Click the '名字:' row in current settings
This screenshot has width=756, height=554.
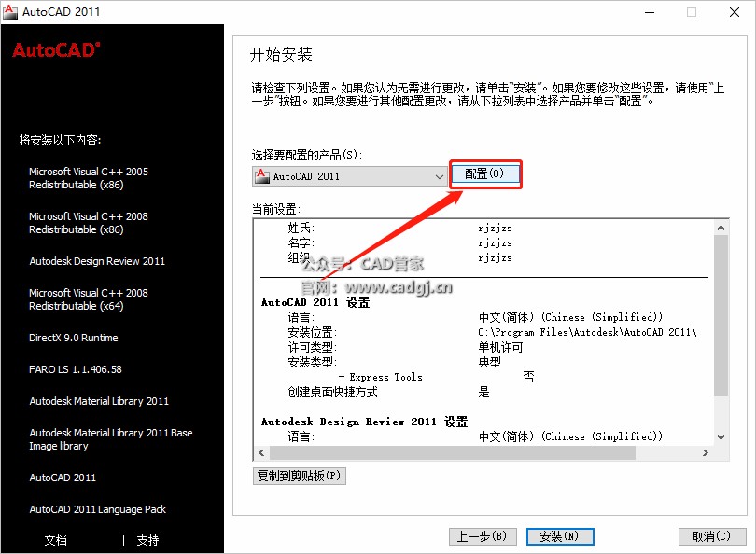tap(399, 242)
